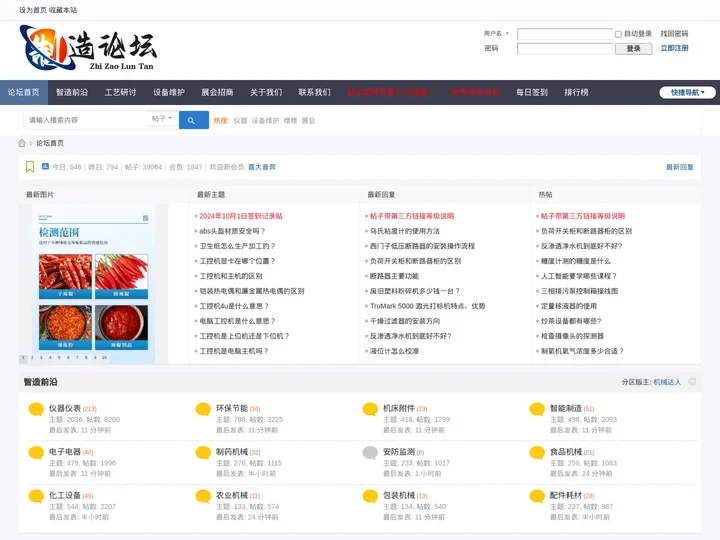Click the 农业机械 forum bubble icon
Screen dimensions: 720x540
pyautogui.click(x=203, y=496)
